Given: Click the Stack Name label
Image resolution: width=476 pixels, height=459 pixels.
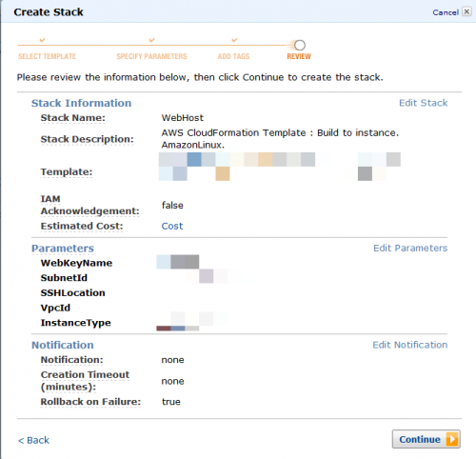Looking at the screenshot, I should (x=72, y=118).
